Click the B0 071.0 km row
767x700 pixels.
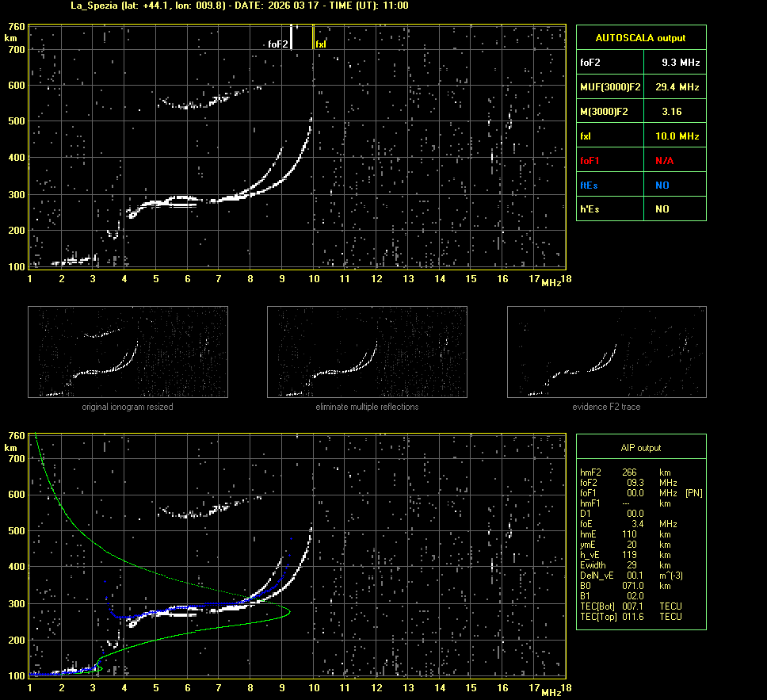[630, 585]
